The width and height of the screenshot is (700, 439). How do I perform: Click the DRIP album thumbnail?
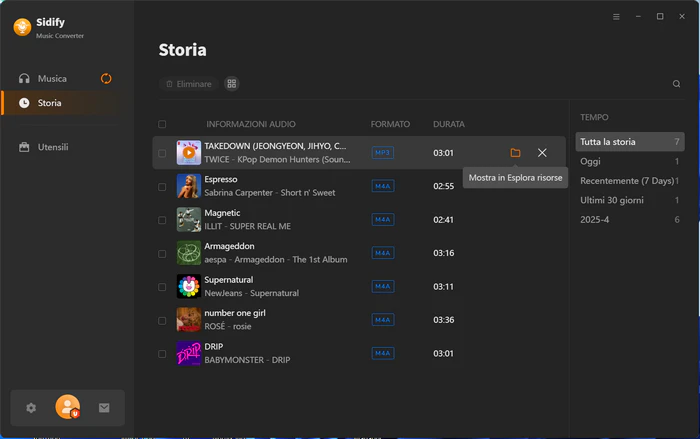[x=189, y=353]
